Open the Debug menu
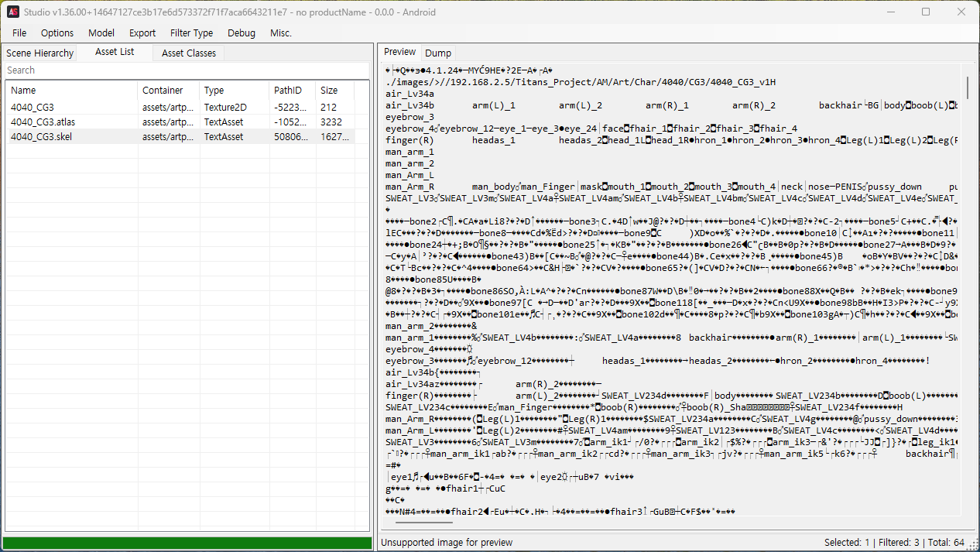This screenshot has height=552, width=980. coord(242,33)
